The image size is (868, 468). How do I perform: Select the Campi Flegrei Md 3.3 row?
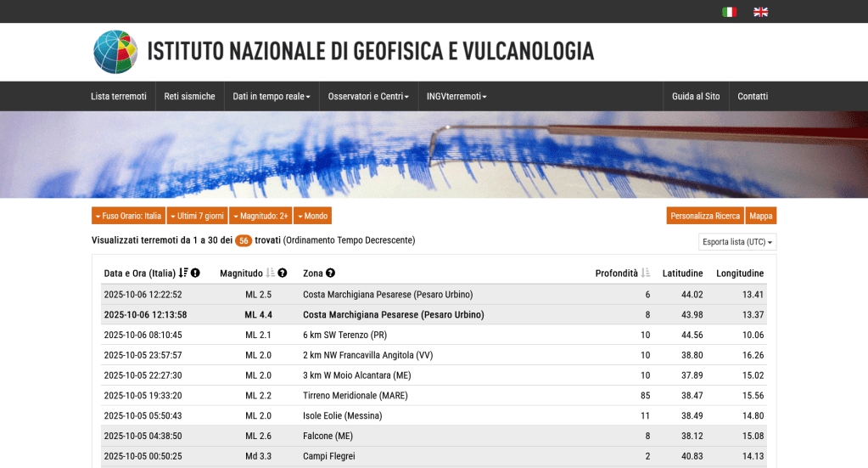point(328,456)
